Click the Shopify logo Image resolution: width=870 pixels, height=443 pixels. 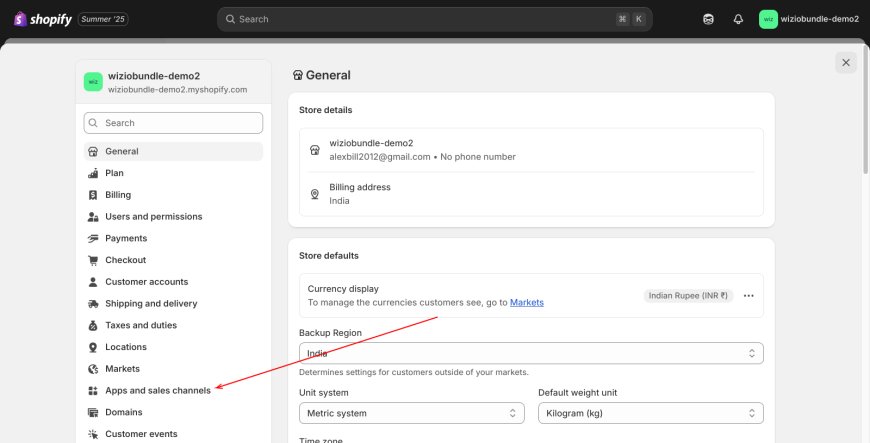(x=43, y=19)
